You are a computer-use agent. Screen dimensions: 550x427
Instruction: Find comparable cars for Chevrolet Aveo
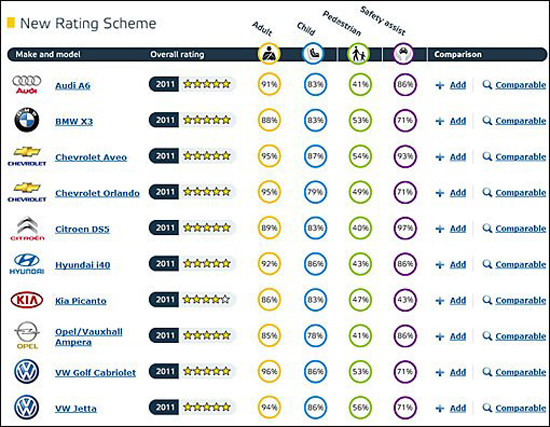click(x=514, y=157)
